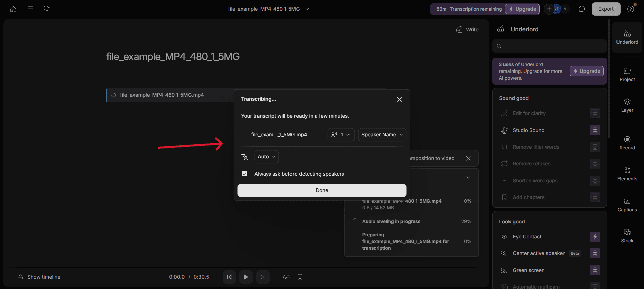Open the Record sidebar tab
This screenshot has height=289, width=644.
(627, 143)
